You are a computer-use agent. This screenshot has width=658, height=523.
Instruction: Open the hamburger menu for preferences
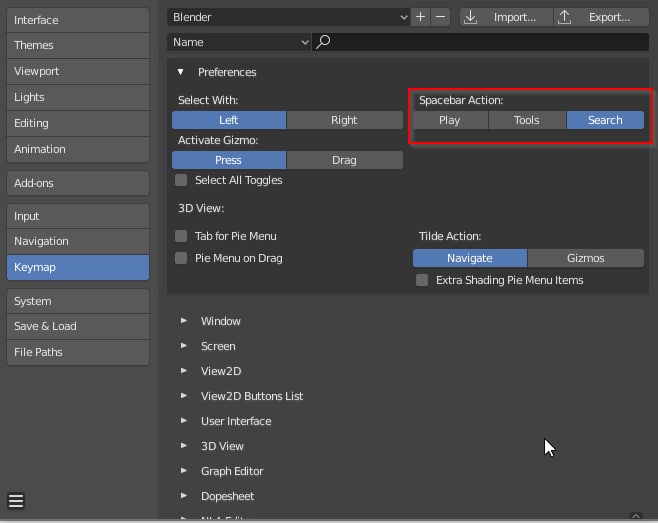click(16, 500)
